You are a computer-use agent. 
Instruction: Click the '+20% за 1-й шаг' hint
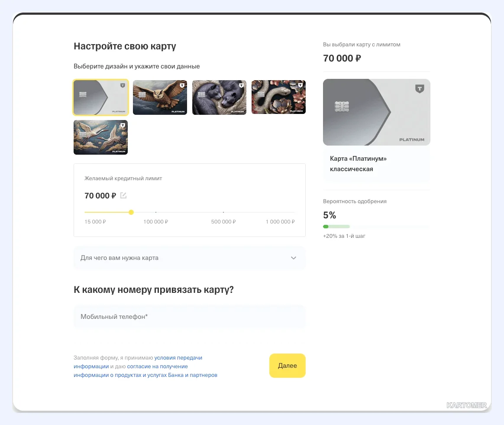(344, 236)
